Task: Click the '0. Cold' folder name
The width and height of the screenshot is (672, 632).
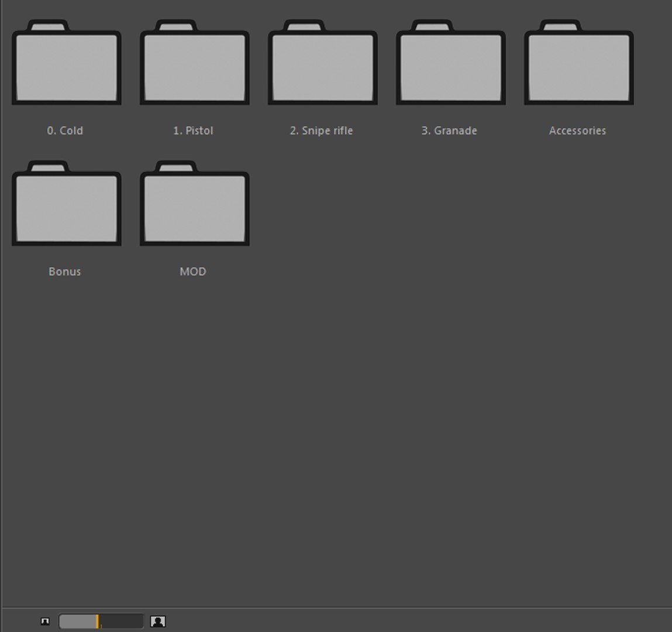Action: click(x=65, y=130)
